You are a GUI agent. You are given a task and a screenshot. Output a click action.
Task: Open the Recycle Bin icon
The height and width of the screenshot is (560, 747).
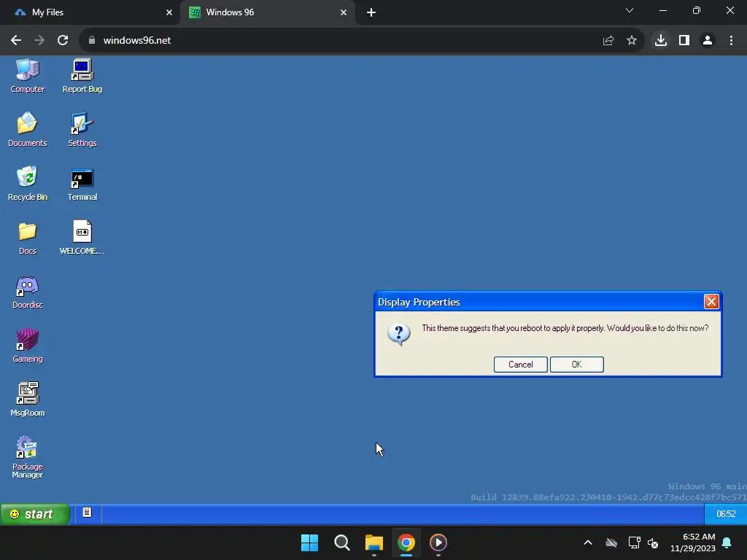[27, 183]
